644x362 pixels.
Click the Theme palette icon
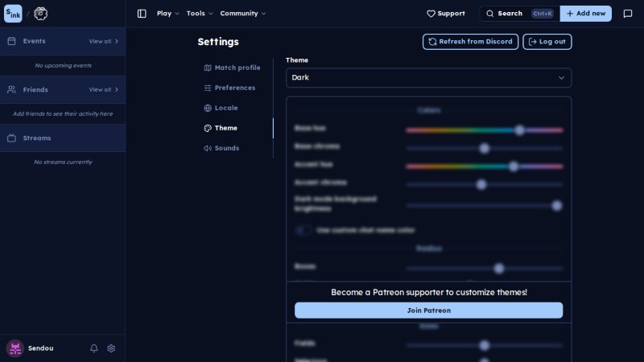[x=208, y=128]
